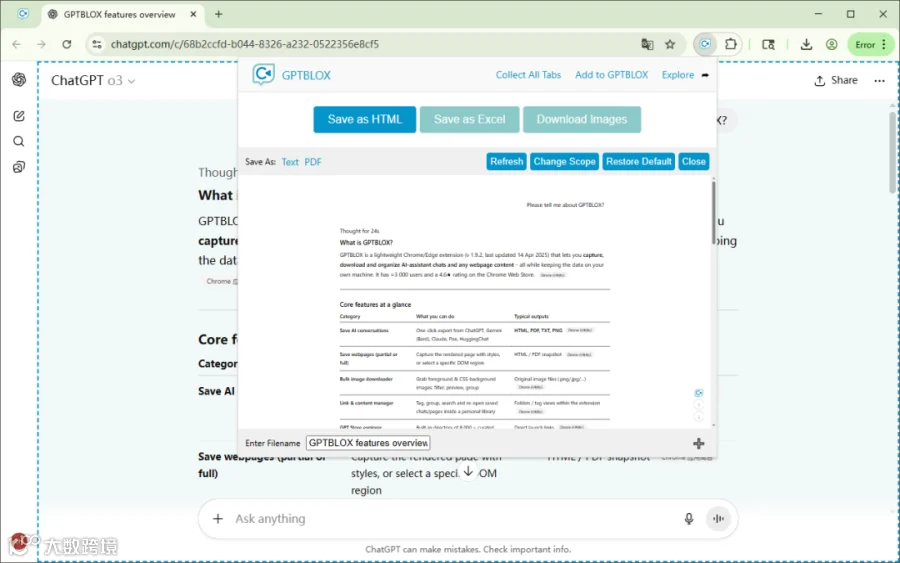Choose PDF save format link

tap(313, 162)
